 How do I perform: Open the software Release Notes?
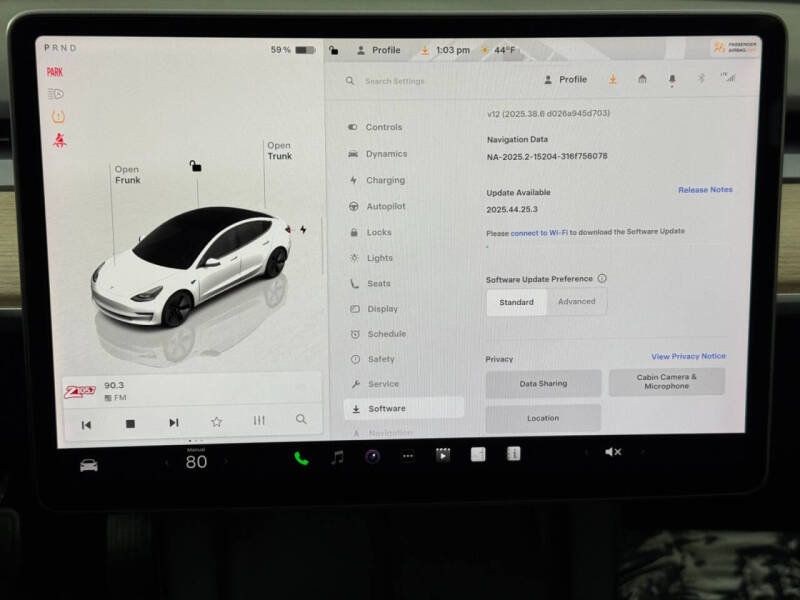[x=706, y=190]
